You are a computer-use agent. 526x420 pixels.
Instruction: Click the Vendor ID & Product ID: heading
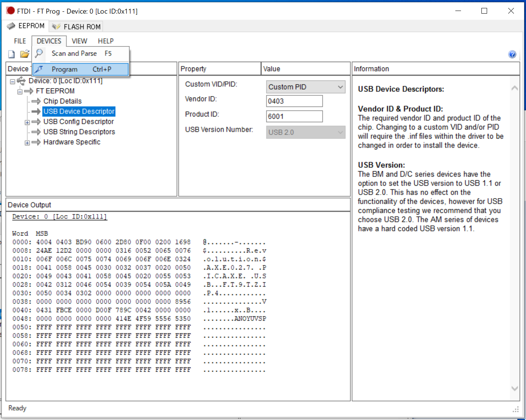(401, 109)
